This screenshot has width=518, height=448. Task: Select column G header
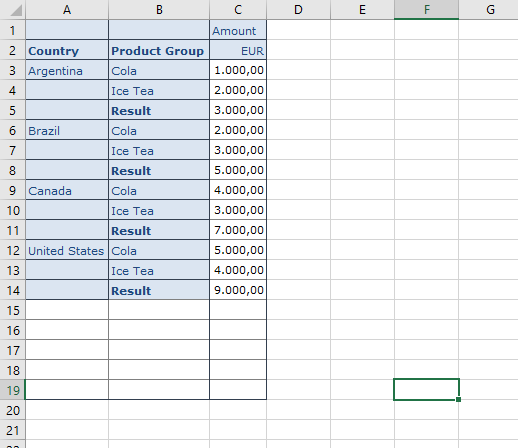[x=489, y=10]
